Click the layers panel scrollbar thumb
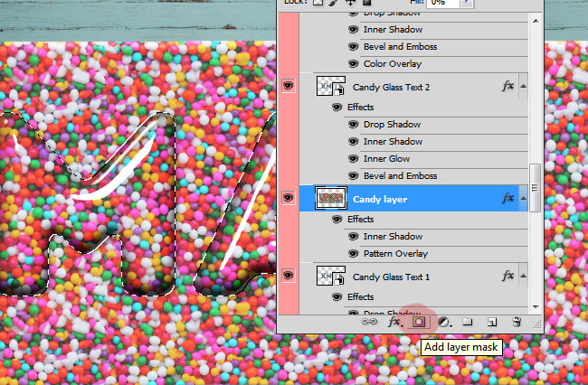Image resolution: width=588 pixels, height=385 pixels. click(x=536, y=188)
